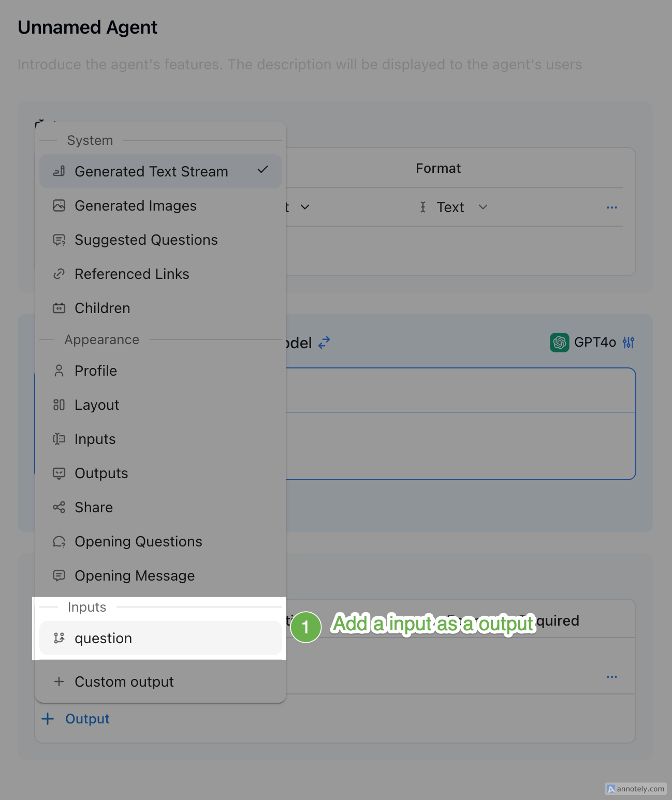Open the output type chevron dropdown
Screen dimensions: 672x800
point(305,208)
